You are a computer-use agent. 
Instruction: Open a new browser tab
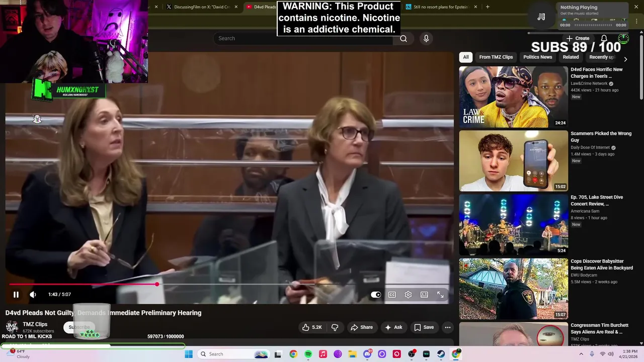tap(488, 7)
